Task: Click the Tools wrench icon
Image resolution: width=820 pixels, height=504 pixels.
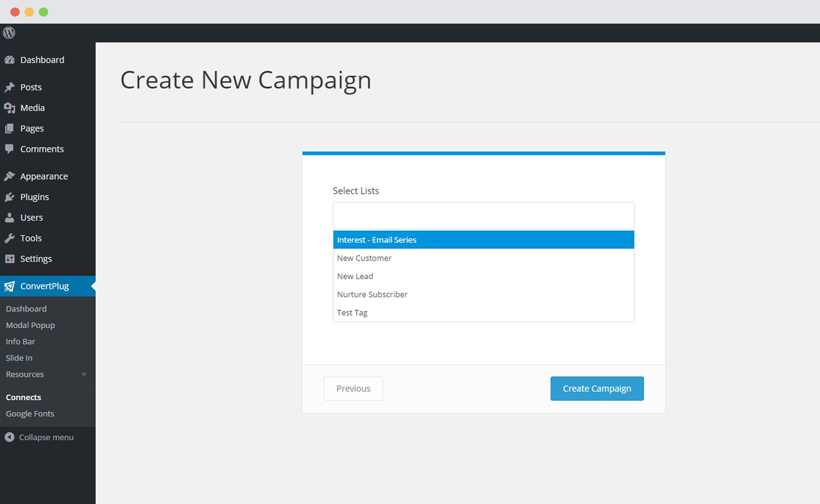Action: [x=10, y=238]
